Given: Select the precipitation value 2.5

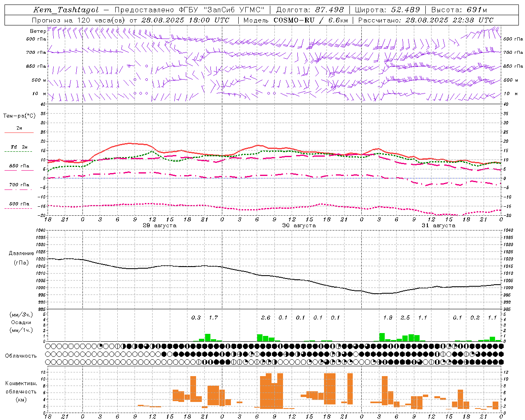Looking at the screenshot, I should [x=405, y=318].
